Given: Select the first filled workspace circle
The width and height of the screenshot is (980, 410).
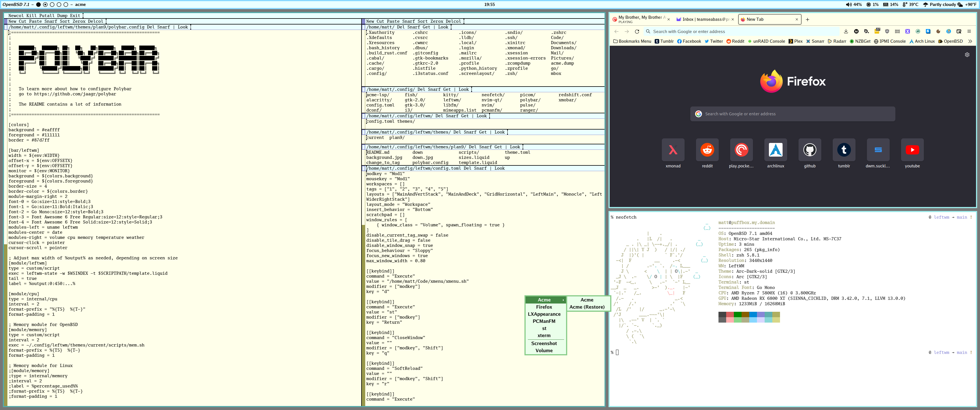Looking at the screenshot, I should [38, 5].
